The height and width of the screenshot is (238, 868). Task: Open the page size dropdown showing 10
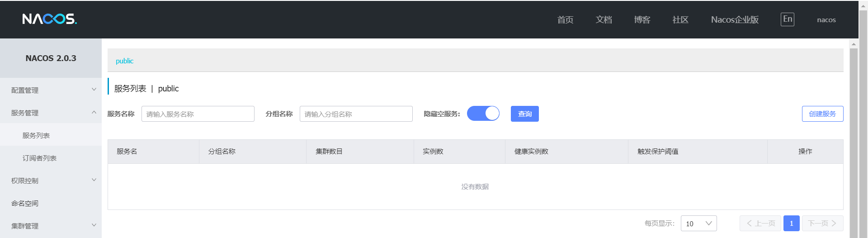pos(698,224)
